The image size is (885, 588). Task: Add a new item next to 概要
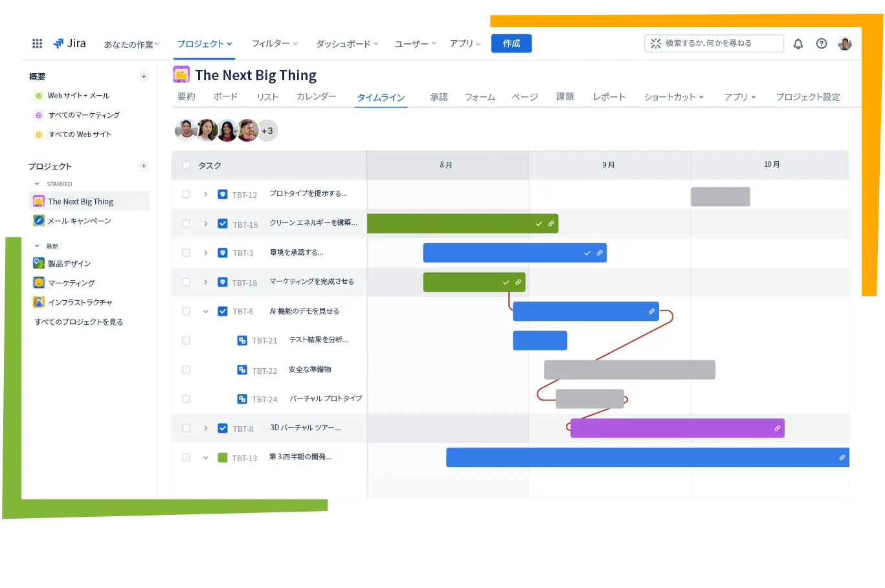coord(144,77)
